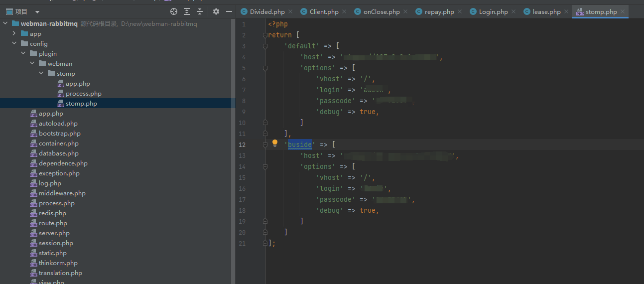Close the Divided.php tab
The image size is (644, 284).
(290, 12)
